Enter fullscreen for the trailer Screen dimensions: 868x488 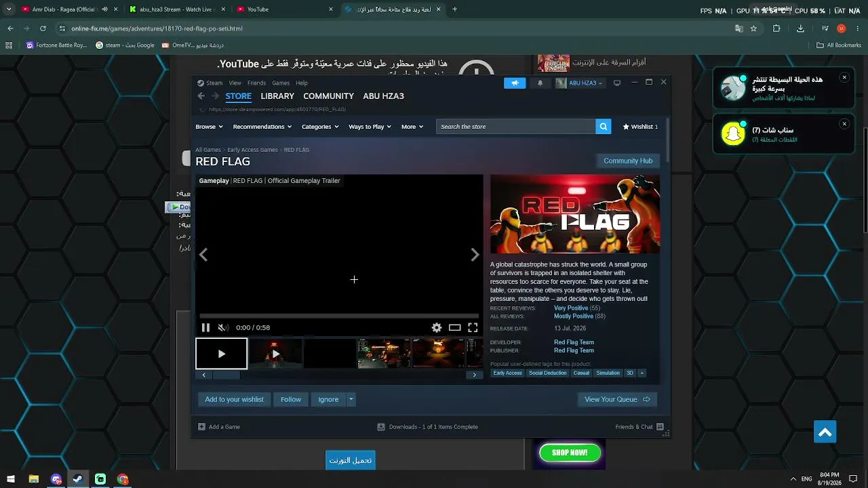pyautogui.click(x=473, y=327)
